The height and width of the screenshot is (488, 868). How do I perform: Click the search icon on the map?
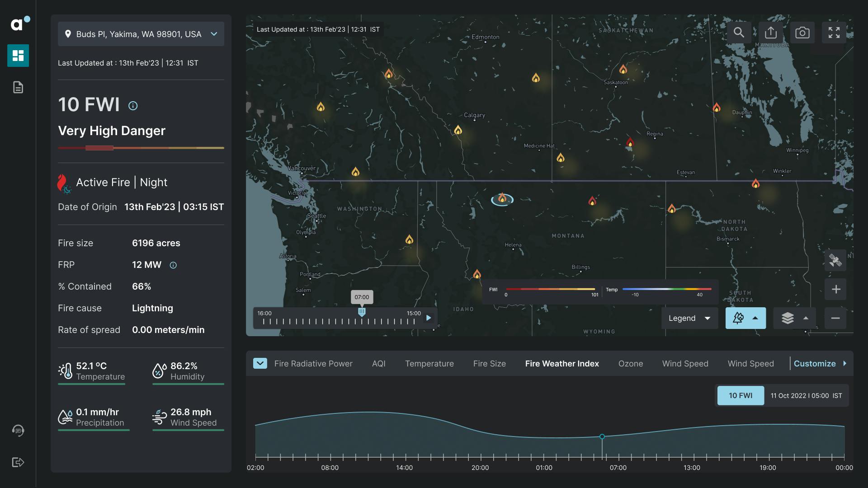(x=739, y=33)
